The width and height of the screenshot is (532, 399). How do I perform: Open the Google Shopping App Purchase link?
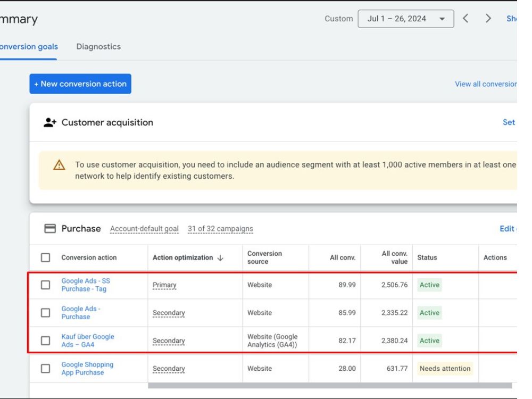pyautogui.click(x=88, y=369)
